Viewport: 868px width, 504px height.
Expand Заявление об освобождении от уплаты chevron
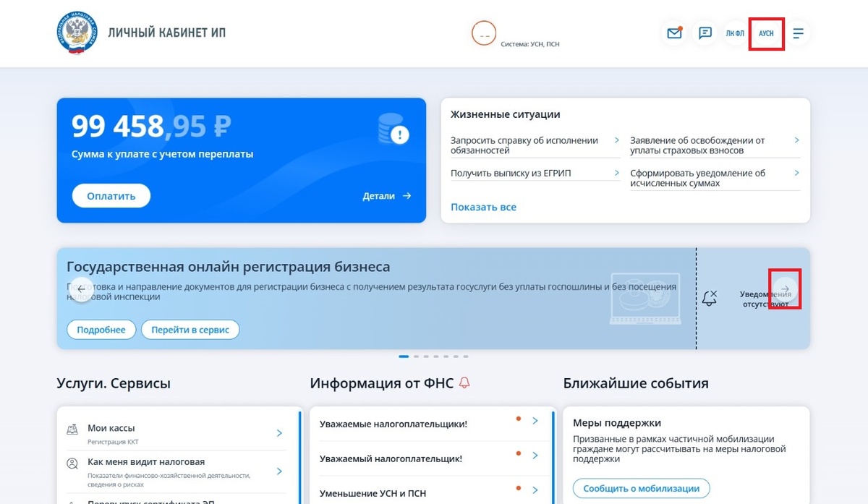click(x=796, y=140)
